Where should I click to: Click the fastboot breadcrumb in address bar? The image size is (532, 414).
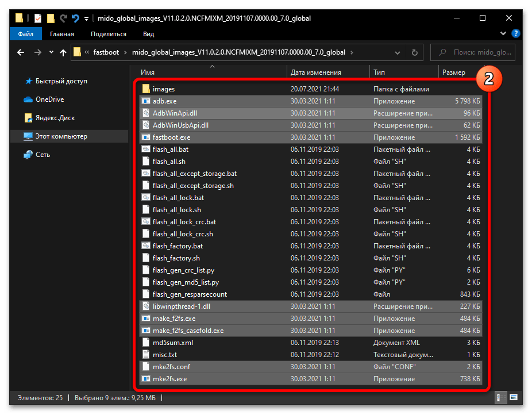106,52
